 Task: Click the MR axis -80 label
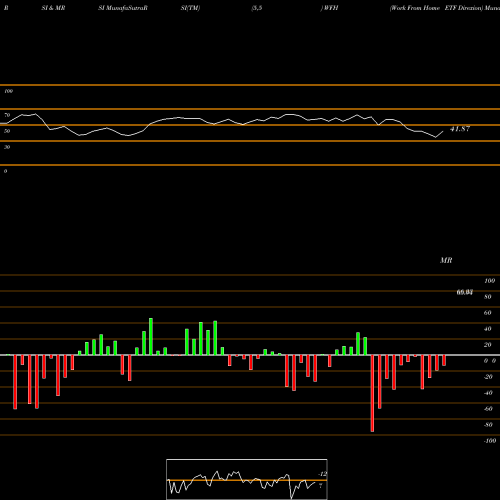[x=488, y=425]
